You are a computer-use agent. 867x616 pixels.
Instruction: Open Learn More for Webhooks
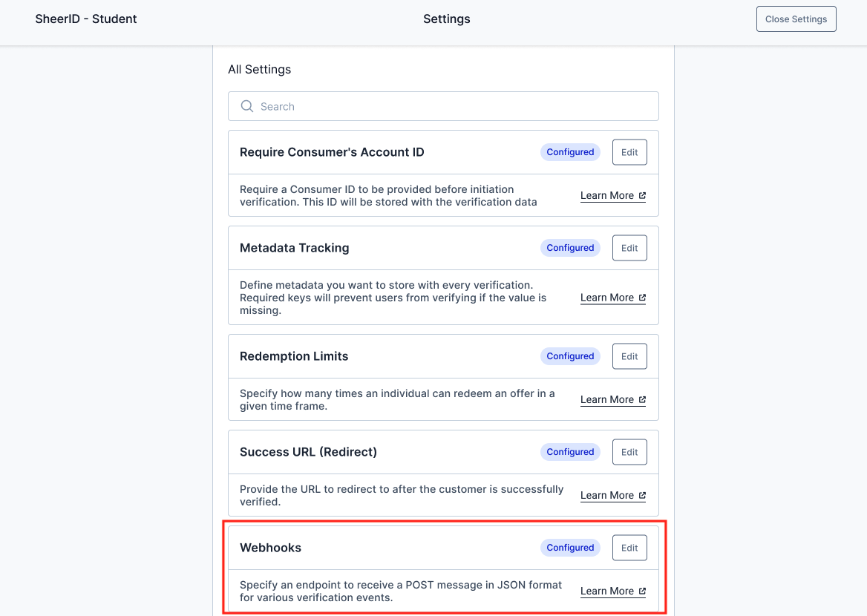pos(606,591)
